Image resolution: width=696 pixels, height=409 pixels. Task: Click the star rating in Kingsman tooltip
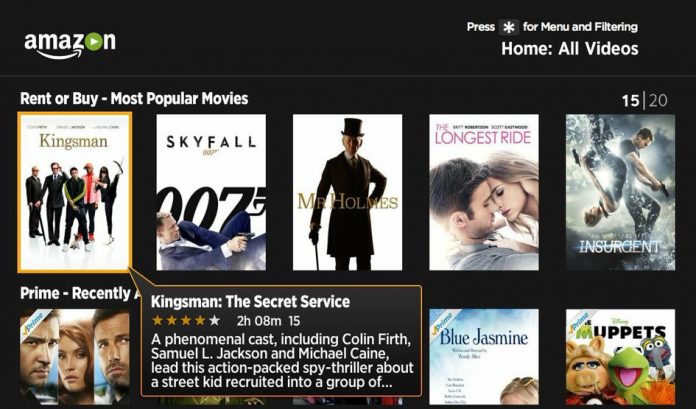tap(186, 320)
